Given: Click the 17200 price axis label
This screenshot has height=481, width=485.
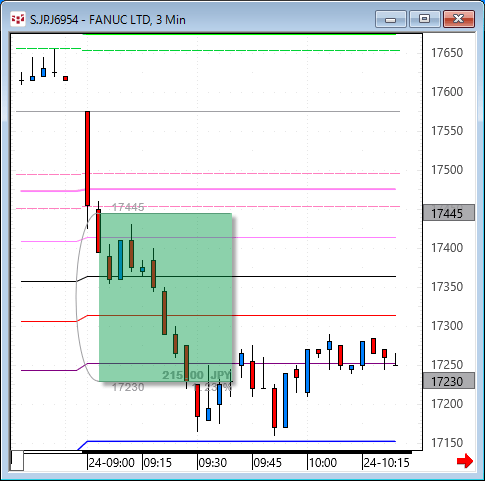Looking at the screenshot, I should (x=447, y=404).
